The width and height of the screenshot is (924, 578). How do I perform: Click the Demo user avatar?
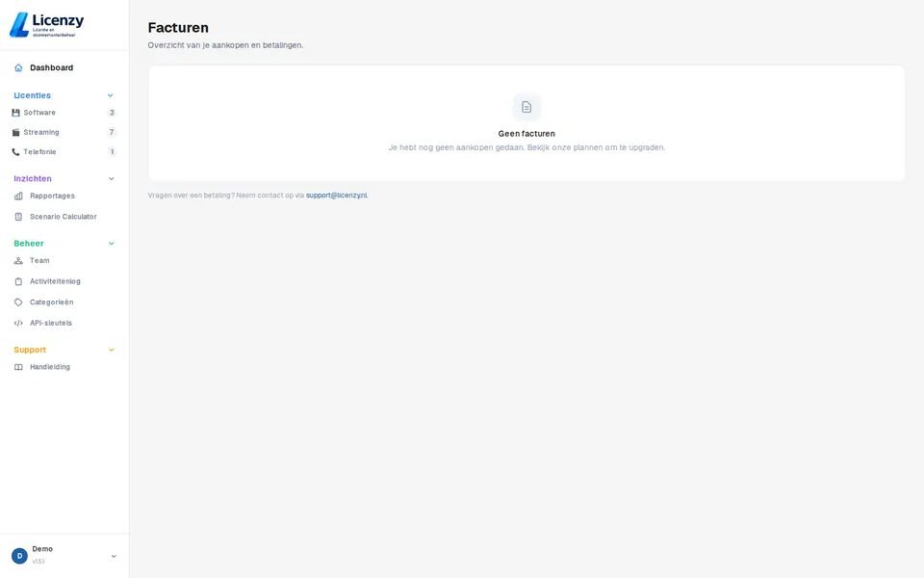tap(19, 556)
